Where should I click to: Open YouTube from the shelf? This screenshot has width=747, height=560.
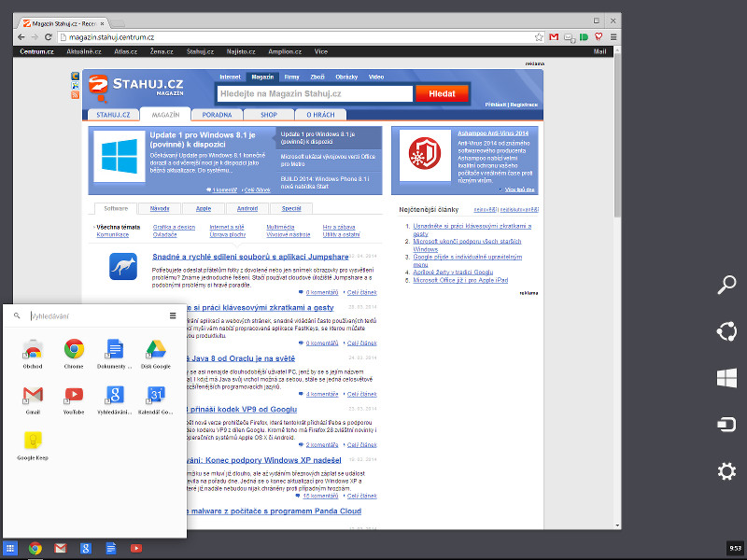coord(136,548)
